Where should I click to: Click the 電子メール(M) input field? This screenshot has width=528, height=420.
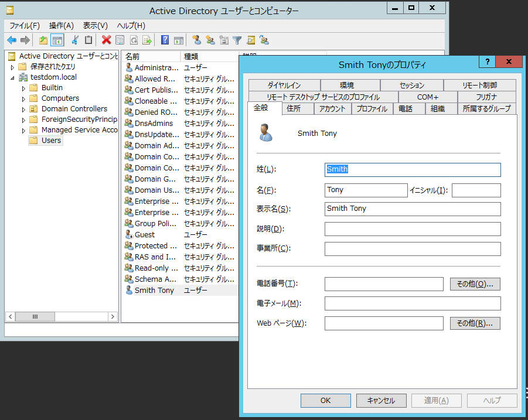(x=413, y=303)
